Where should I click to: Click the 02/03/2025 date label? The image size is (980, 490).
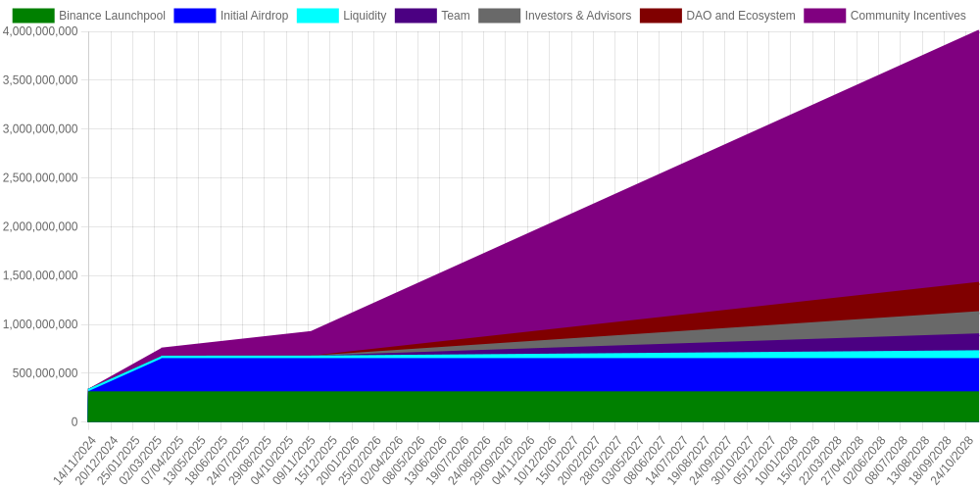[x=139, y=460]
